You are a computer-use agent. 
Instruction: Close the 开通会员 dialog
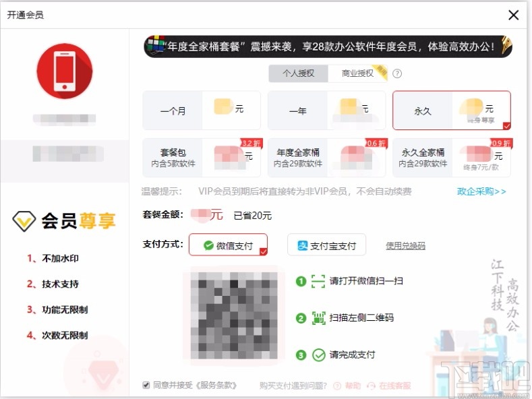pyautogui.click(x=513, y=15)
